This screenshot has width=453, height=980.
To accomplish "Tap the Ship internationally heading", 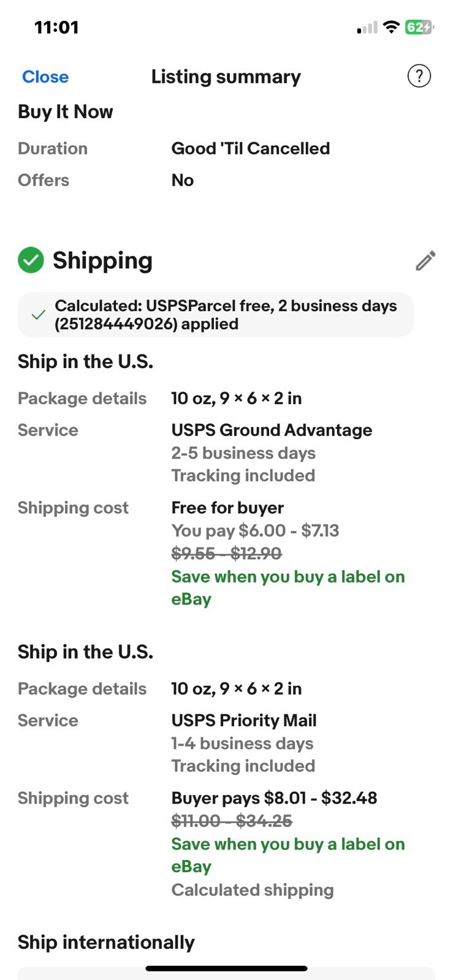I will (x=106, y=942).
